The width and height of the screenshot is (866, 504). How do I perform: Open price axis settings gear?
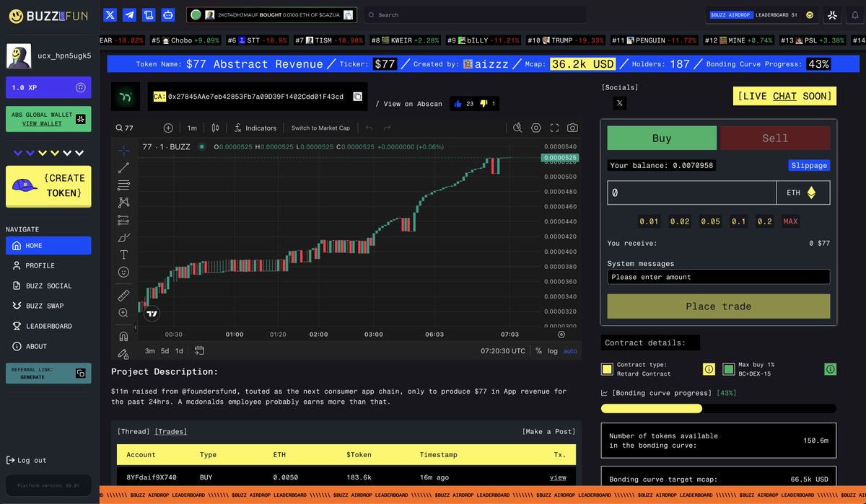tap(561, 335)
